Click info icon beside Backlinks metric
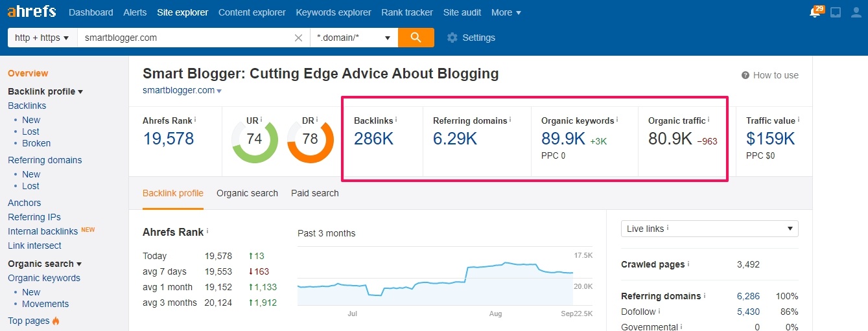 pyautogui.click(x=396, y=120)
